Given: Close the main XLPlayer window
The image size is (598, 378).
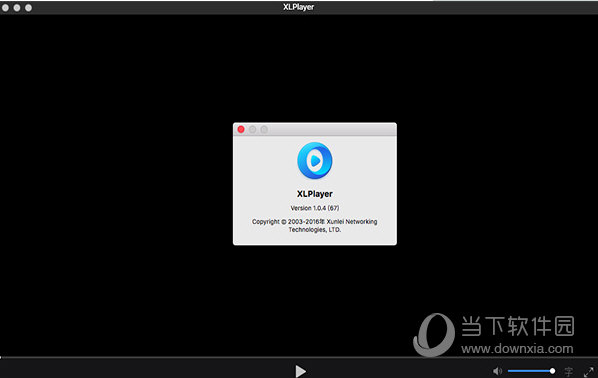Looking at the screenshot, I should click(5, 8).
